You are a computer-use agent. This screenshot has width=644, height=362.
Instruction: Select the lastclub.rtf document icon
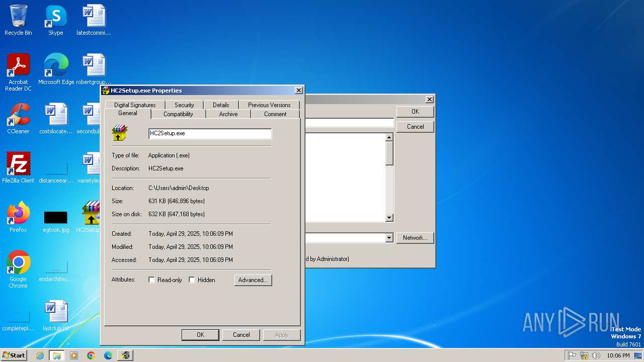click(56, 316)
